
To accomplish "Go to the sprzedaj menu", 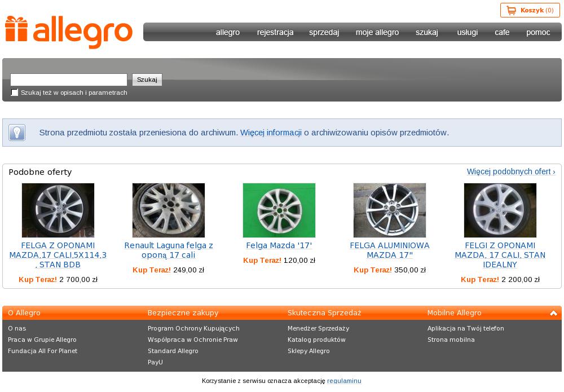I will coord(324,32).
